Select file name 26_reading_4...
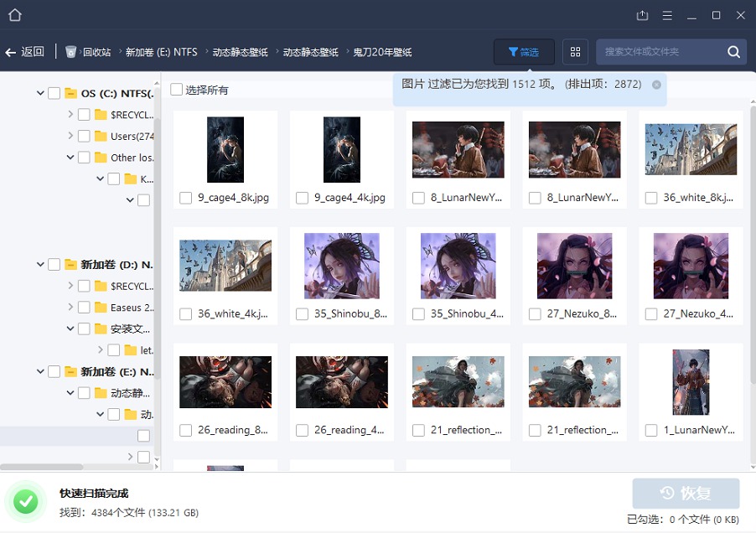The width and height of the screenshot is (756, 533). (349, 431)
